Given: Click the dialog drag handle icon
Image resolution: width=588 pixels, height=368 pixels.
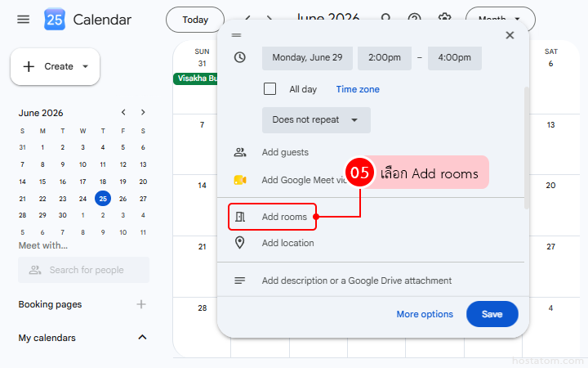Looking at the screenshot, I should (236, 35).
